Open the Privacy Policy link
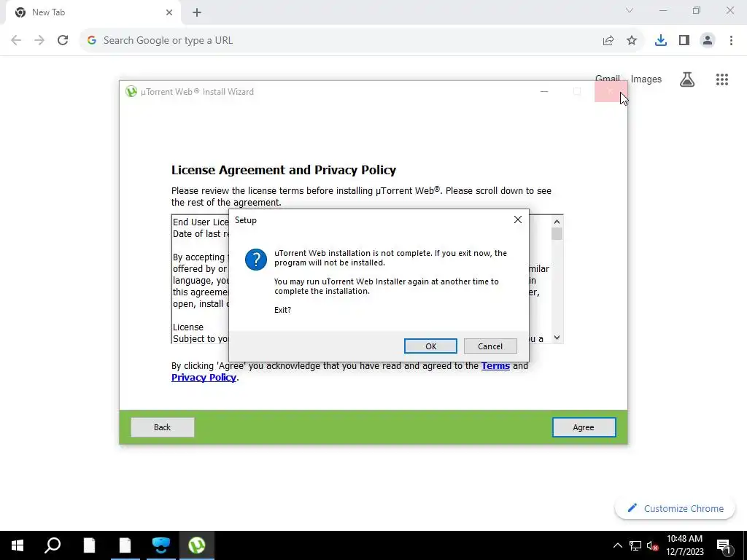Viewport: 747px width, 560px height. (x=204, y=378)
